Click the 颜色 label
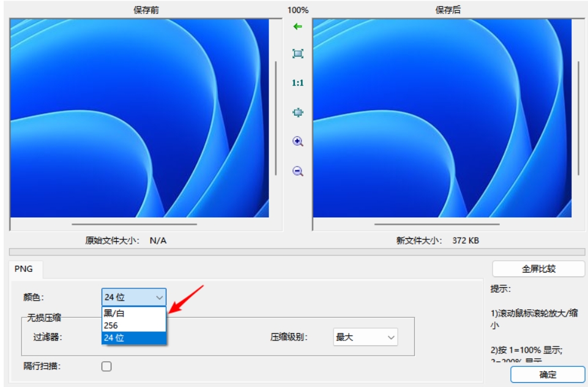 [34, 297]
